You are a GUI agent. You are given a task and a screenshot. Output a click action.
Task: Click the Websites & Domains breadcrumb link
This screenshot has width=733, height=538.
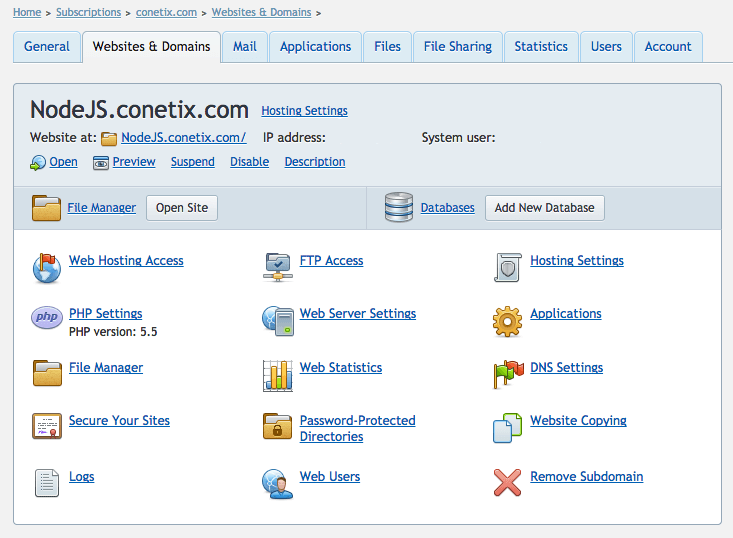pyautogui.click(x=261, y=12)
